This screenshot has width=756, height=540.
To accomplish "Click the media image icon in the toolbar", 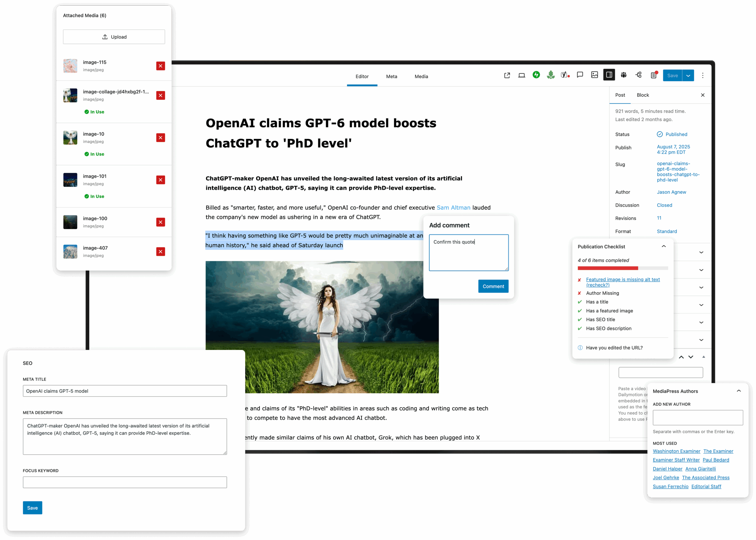I will click(x=594, y=75).
